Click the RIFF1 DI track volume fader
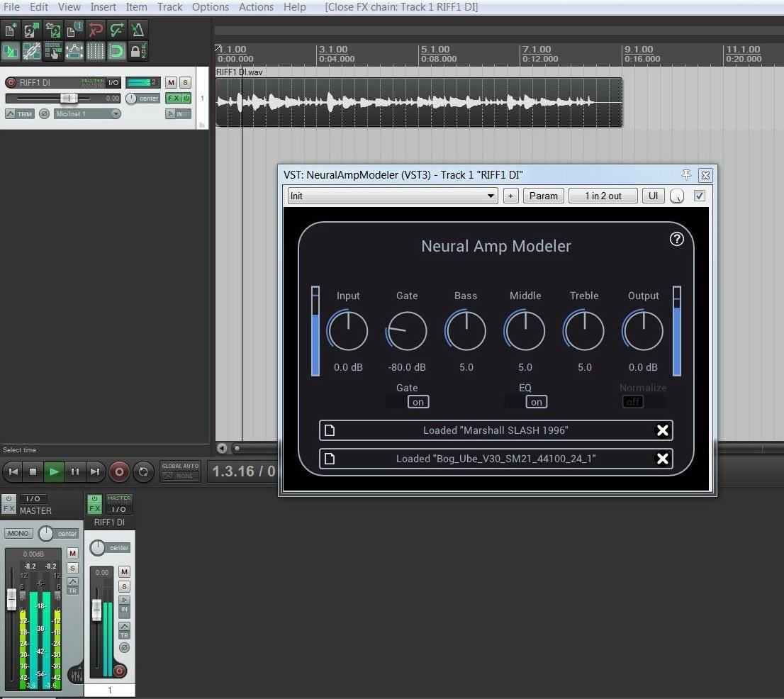The width and height of the screenshot is (784, 699). [69, 99]
